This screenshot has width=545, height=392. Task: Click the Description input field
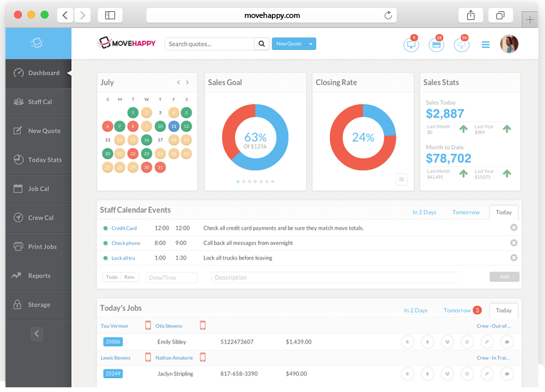tap(334, 278)
